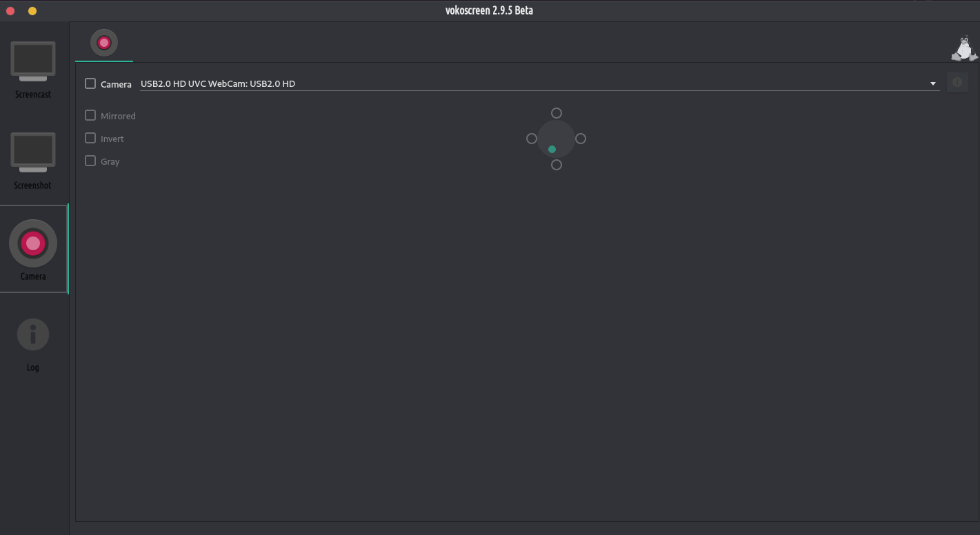The width and height of the screenshot is (980, 535).
Task: Expand the webcam device dropdown arrow
Action: pos(932,83)
